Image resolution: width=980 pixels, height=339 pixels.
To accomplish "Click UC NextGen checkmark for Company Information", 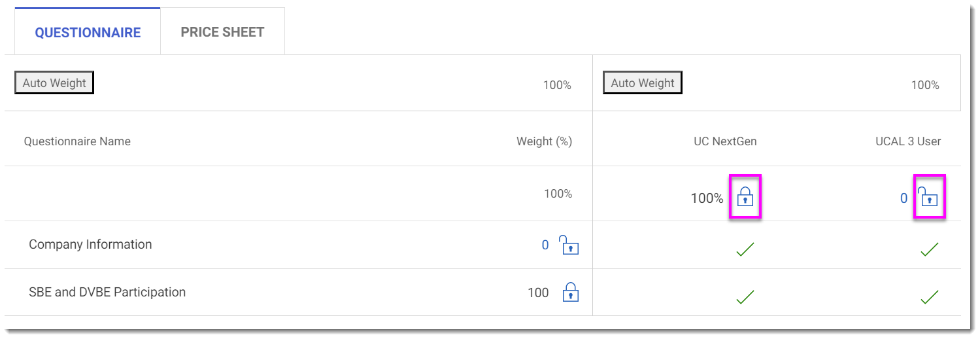I will point(745,249).
